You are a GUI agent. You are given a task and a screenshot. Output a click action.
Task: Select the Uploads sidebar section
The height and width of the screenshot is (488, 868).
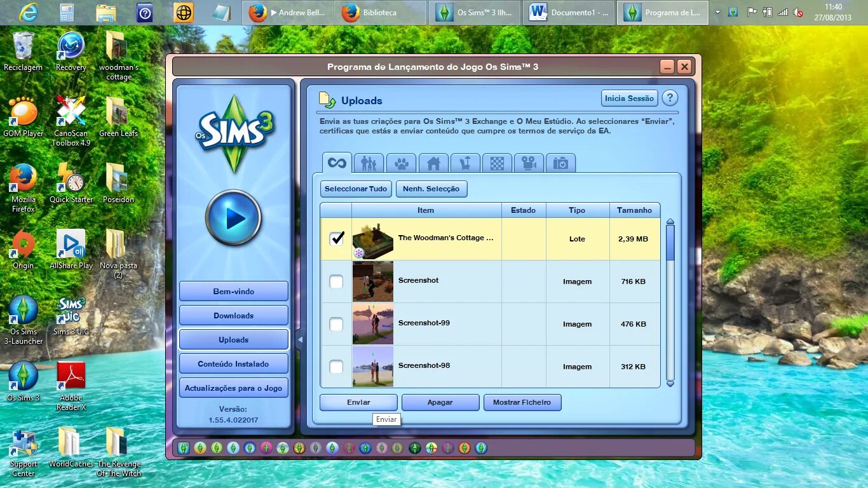coord(233,340)
